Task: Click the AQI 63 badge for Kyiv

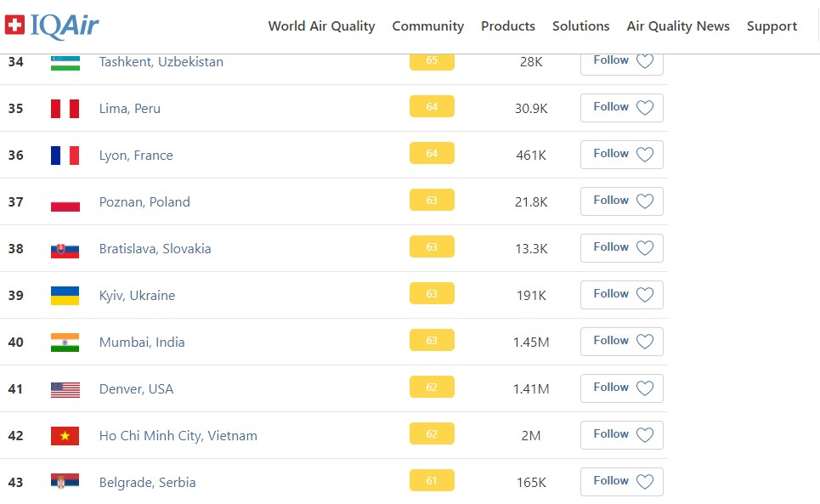Action: pos(432,294)
